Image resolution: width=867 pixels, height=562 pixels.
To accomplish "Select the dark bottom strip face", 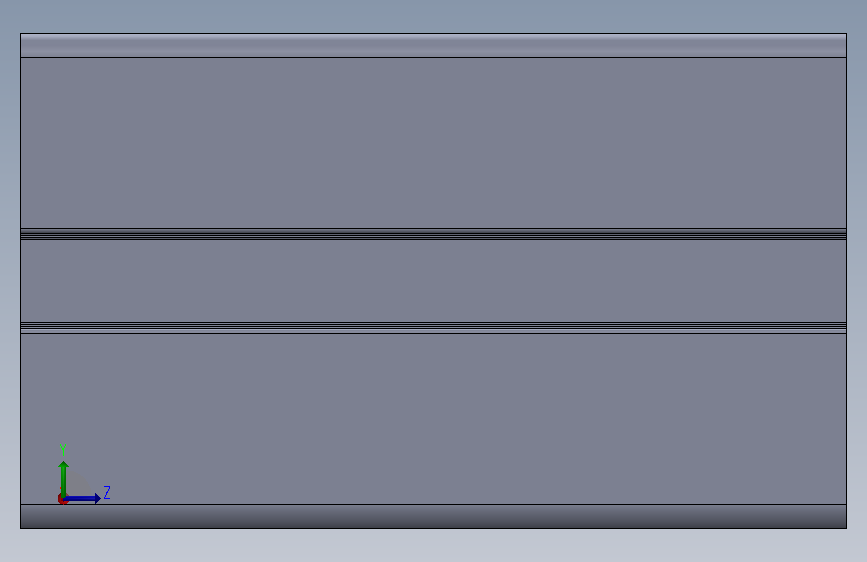I will tap(434, 516).
